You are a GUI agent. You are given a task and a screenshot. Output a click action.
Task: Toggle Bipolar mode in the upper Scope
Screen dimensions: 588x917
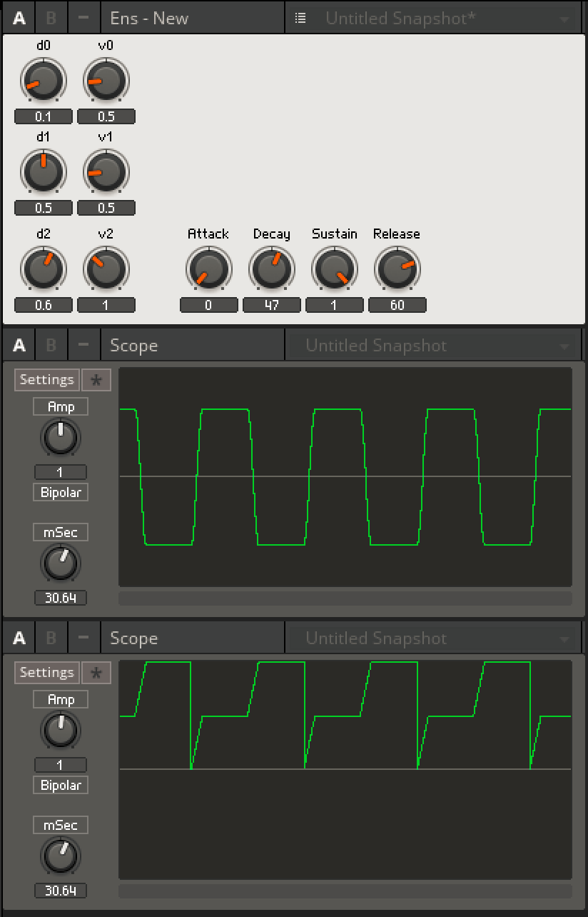[x=61, y=492]
